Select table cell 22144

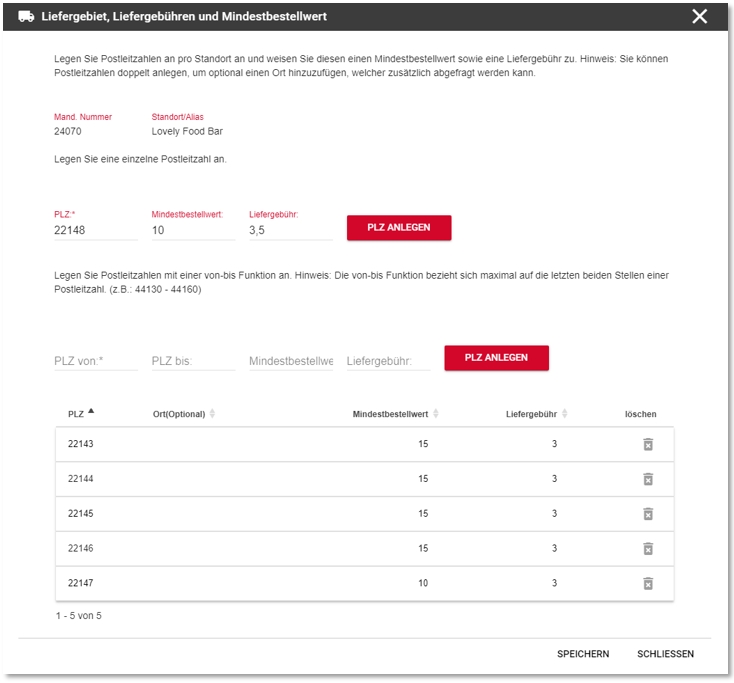click(x=81, y=479)
